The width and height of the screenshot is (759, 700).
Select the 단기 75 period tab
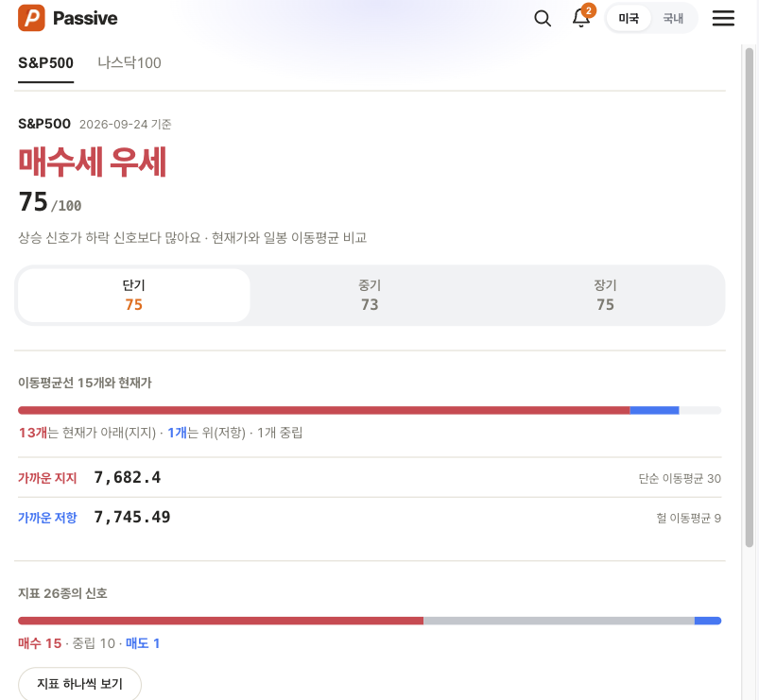134,295
